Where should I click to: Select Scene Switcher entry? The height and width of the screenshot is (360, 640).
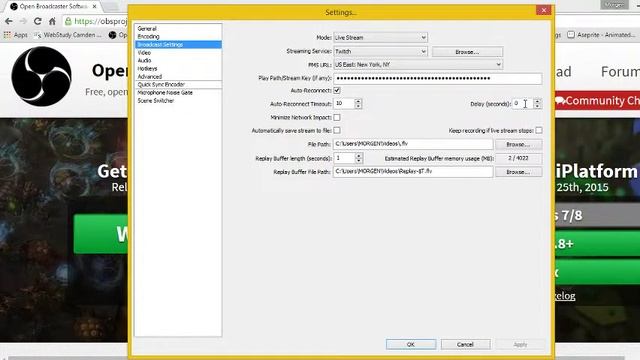pos(156,100)
